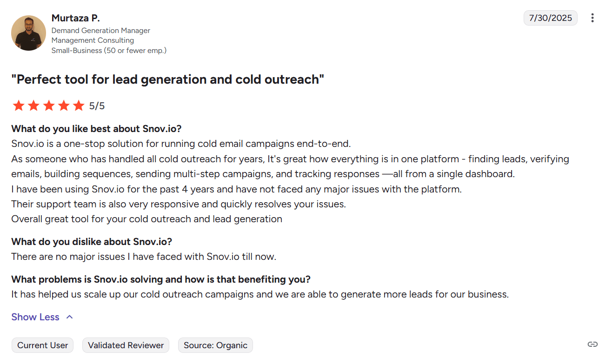Click the second rating star
Image resolution: width=612 pixels, height=364 pixels.
pyautogui.click(x=33, y=106)
